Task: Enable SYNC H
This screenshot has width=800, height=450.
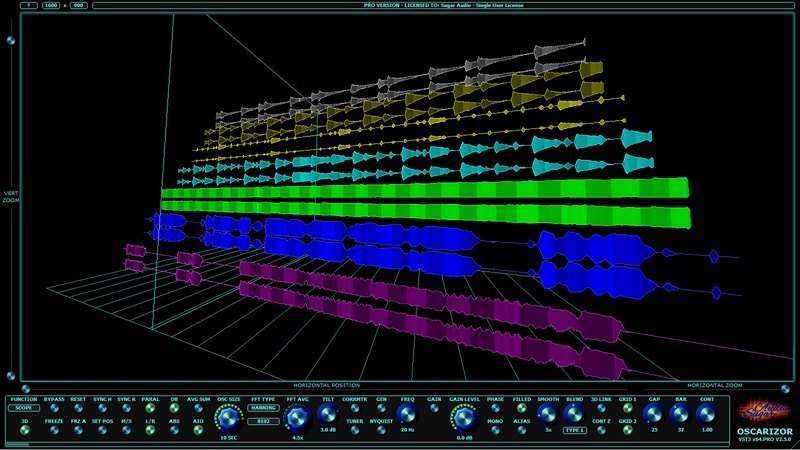Action: 102,408
